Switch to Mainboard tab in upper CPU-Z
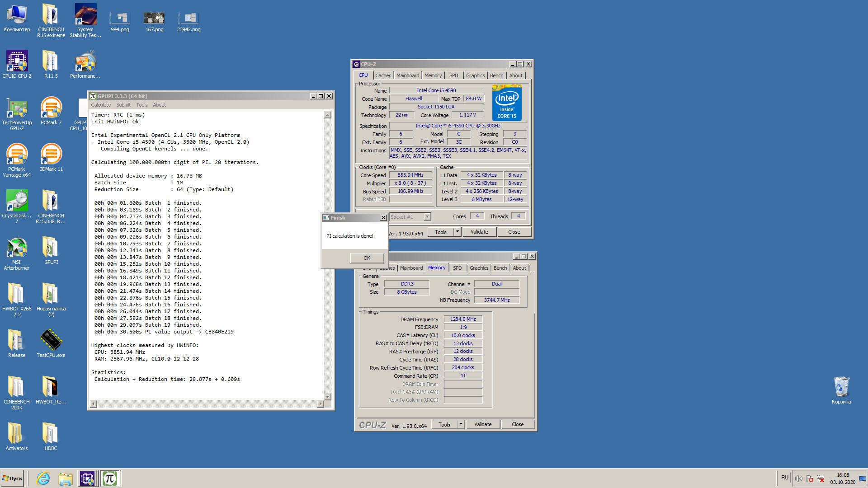The height and width of the screenshot is (488, 868). [x=408, y=75]
